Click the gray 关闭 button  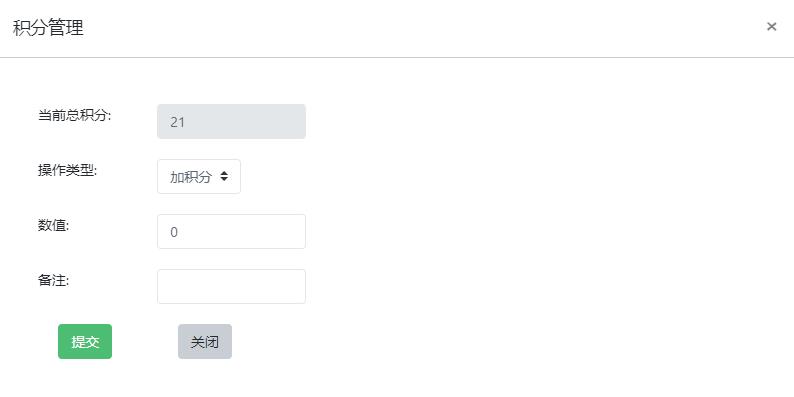[x=205, y=342]
